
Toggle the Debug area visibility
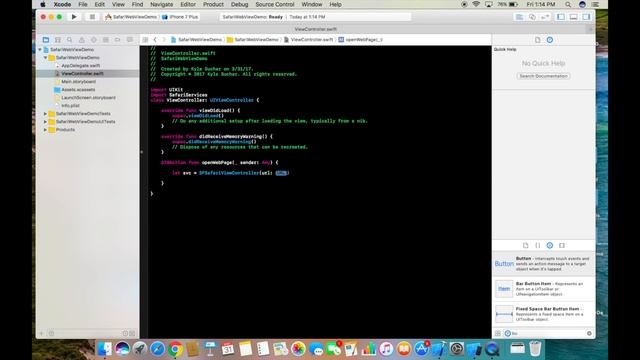[573, 17]
